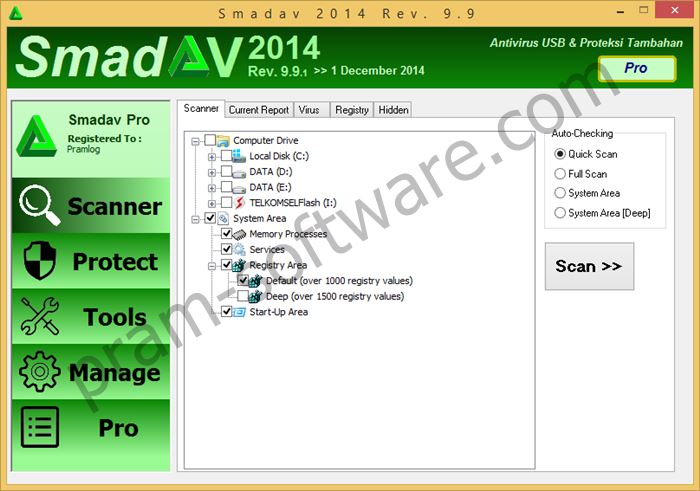Collapse the Registry Area node
The image size is (700, 491).
(212, 266)
